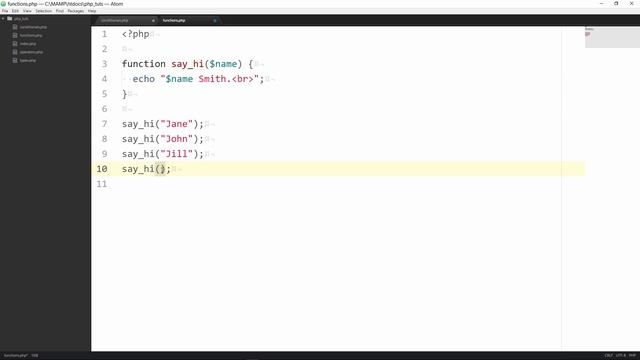Select the php_tuts folder icon in tree
This screenshot has height=360, width=640.
(9, 19)
